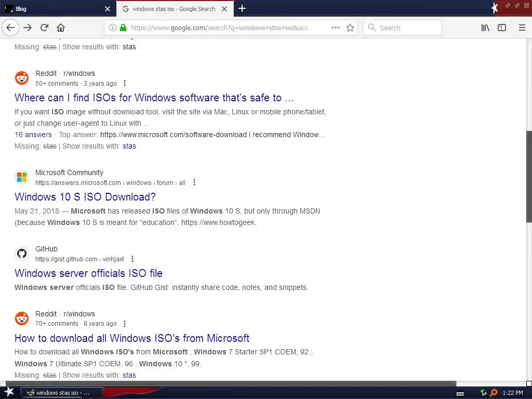This screenshot has height=399, width=532.
Task: Open the hamburger application menu
Action: coord(522,28)
